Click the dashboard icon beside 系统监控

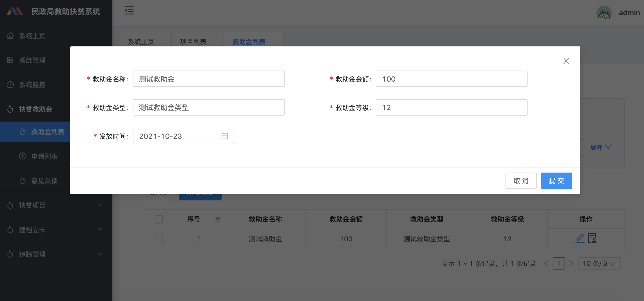pyautogui.click(x=10, y=85)
